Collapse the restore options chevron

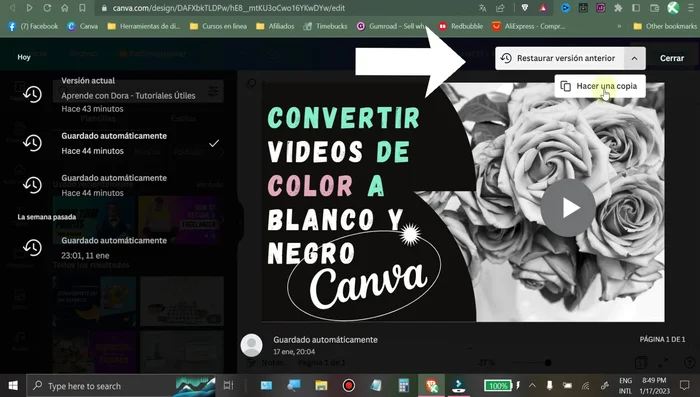coord(634,58)
